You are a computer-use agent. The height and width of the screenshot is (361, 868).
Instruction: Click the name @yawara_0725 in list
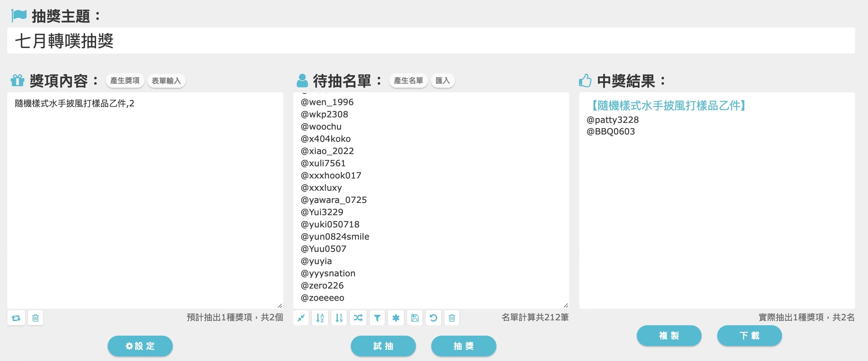[334, 200]
